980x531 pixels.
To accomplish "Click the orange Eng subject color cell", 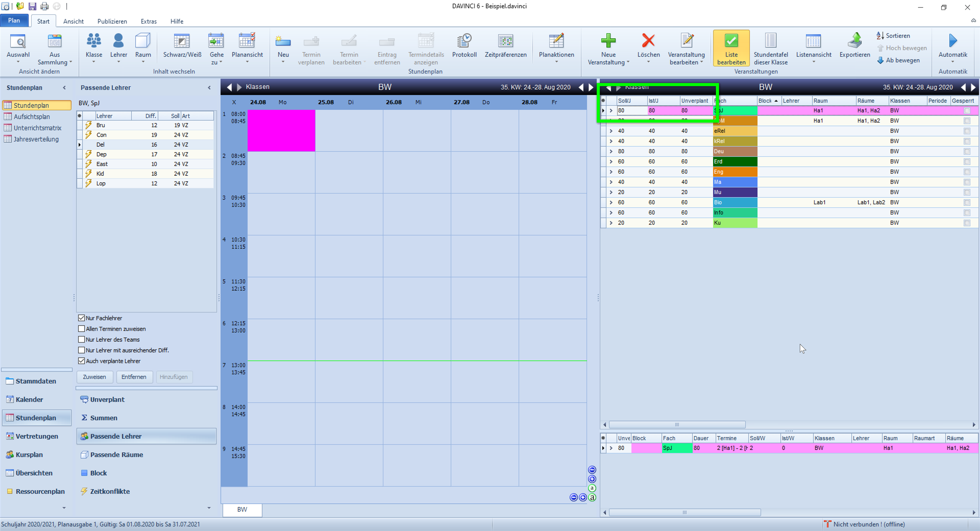I will [x=735, y=172].
